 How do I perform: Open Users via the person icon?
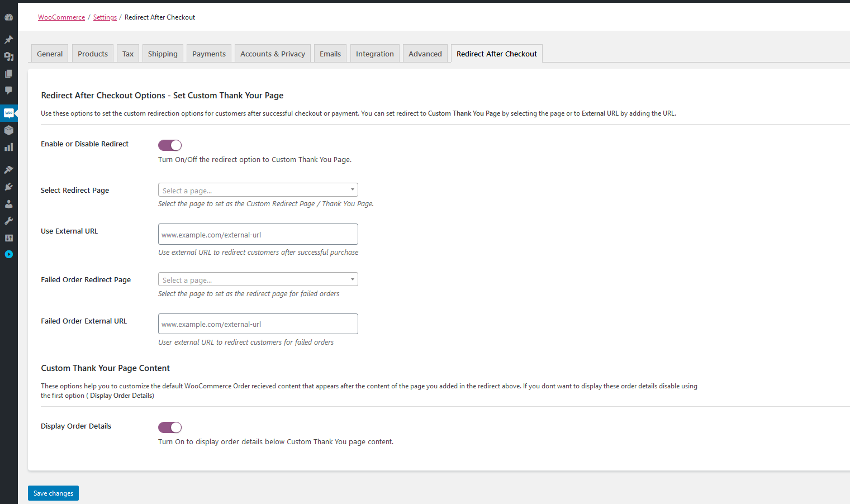[8, 204]
